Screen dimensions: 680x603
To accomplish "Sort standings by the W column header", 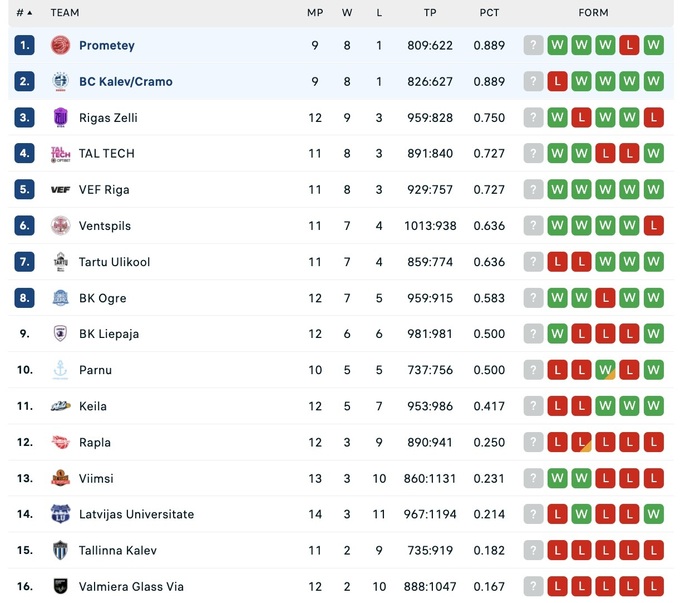I will click(x=347, y=13).
